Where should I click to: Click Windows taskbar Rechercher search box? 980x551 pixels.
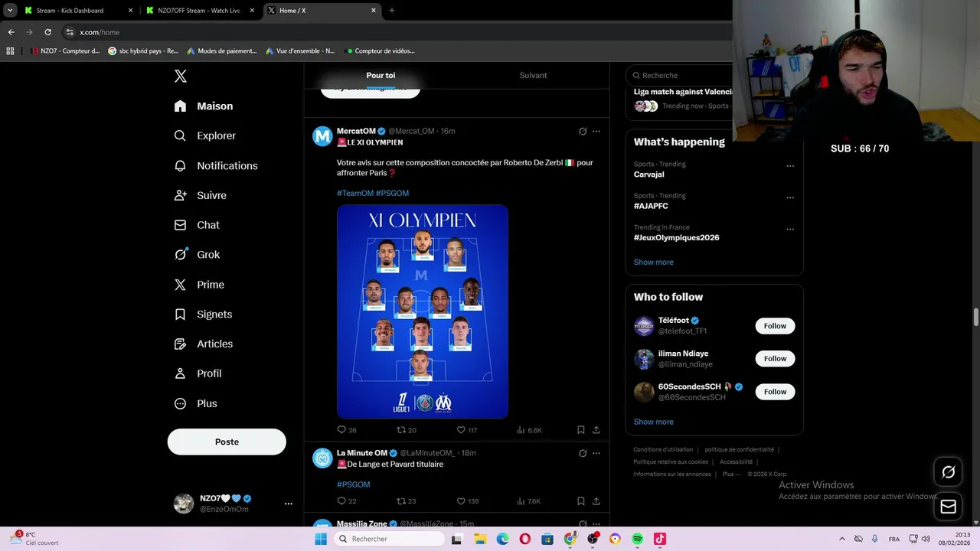(x=389, y=539)
